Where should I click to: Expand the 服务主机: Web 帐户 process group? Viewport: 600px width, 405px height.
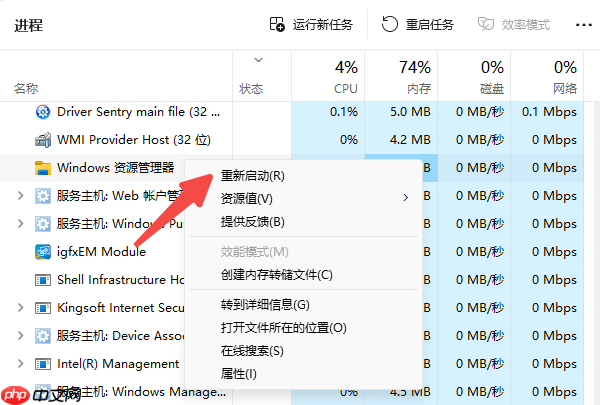coord(21,196)
